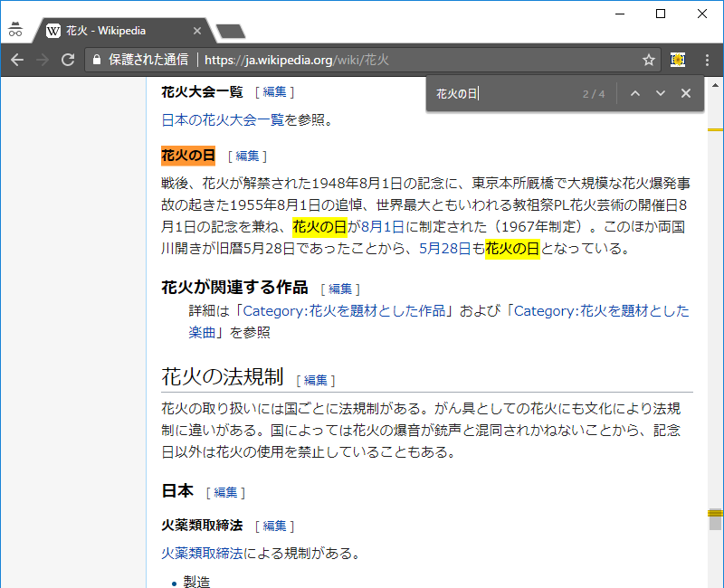Screen dimensions: 724x588
Task: Click the address bar URL
Action: click(x=297, y=60)
